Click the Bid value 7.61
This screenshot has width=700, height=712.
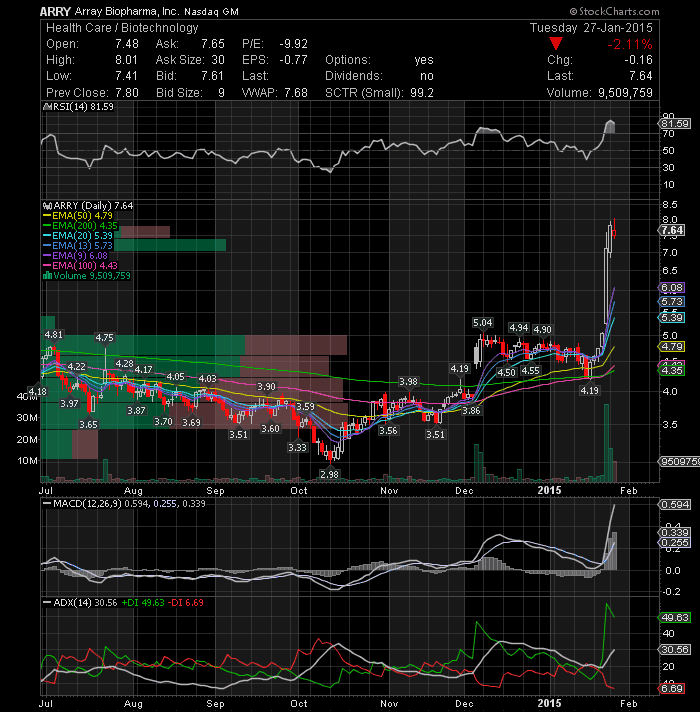click(x=212, y=76)
